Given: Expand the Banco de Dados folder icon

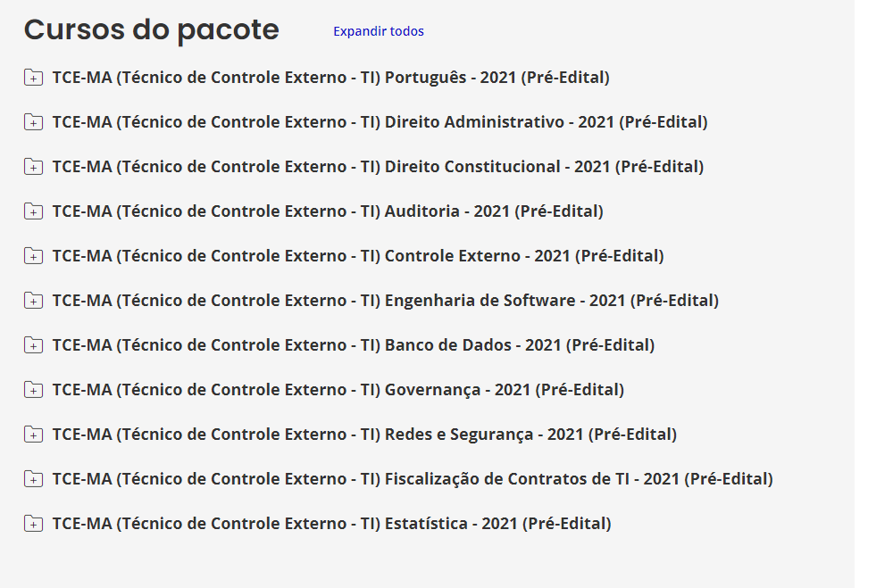Looking at the screenshot, I should tap(33, 345).
